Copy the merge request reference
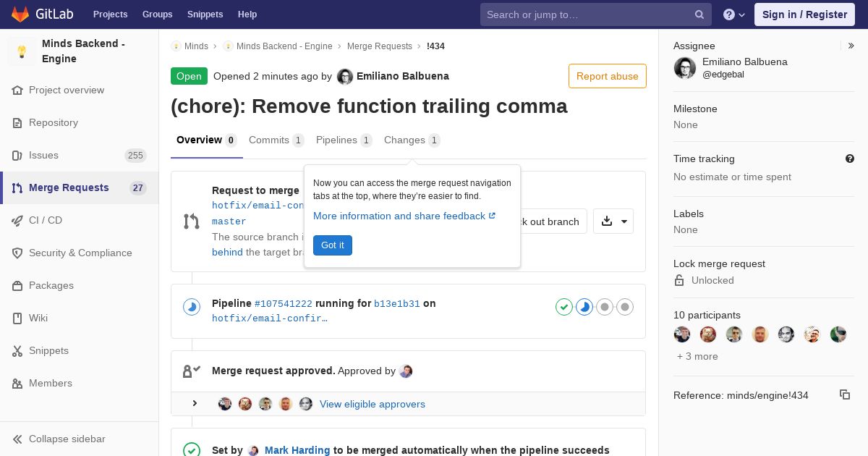868x456 pixels. [844, 394]
